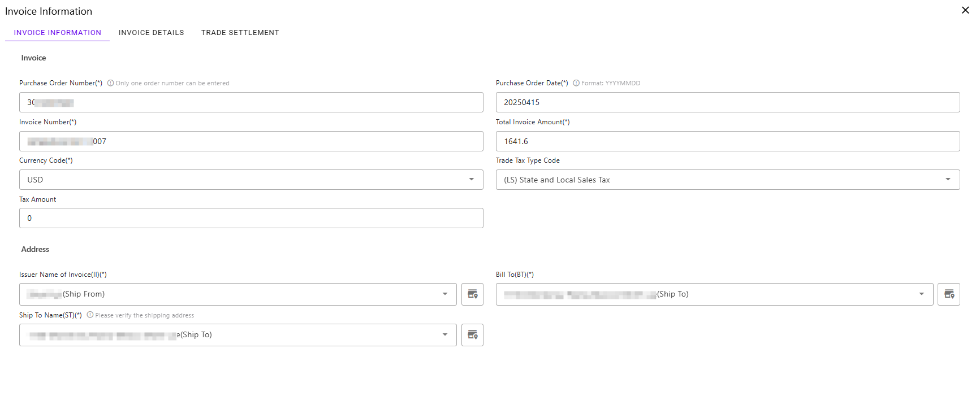
Task: Click info icon next to Ship To Name
Action: 90,315
